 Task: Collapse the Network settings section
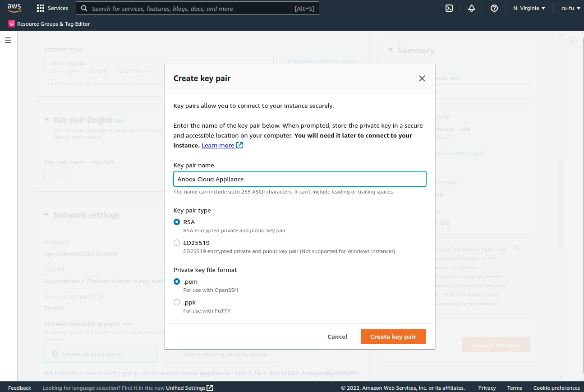(x=46, y=215)
